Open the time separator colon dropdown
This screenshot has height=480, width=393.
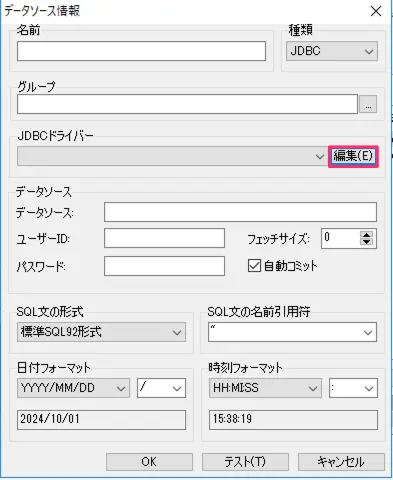(353, 388)
